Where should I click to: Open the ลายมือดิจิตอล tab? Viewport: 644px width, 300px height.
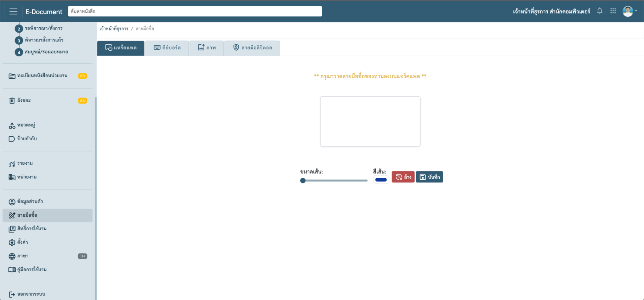(252, 48)
